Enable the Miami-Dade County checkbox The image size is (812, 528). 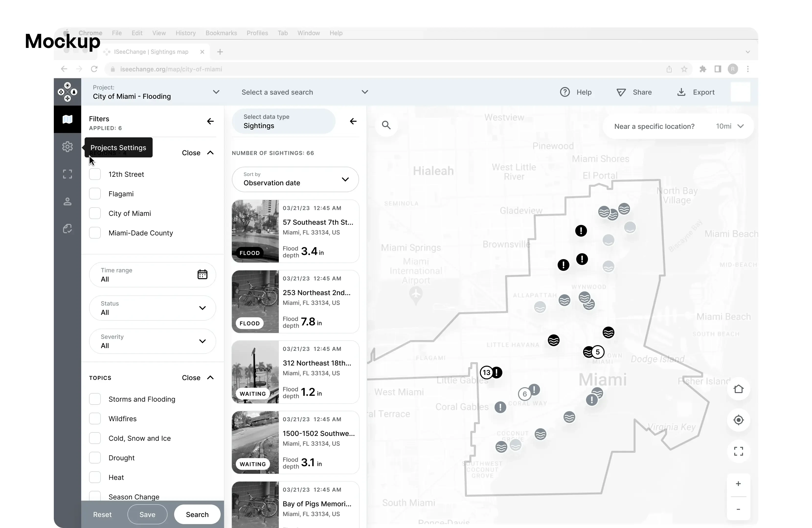pyautogui.click(x=95, y=233)
